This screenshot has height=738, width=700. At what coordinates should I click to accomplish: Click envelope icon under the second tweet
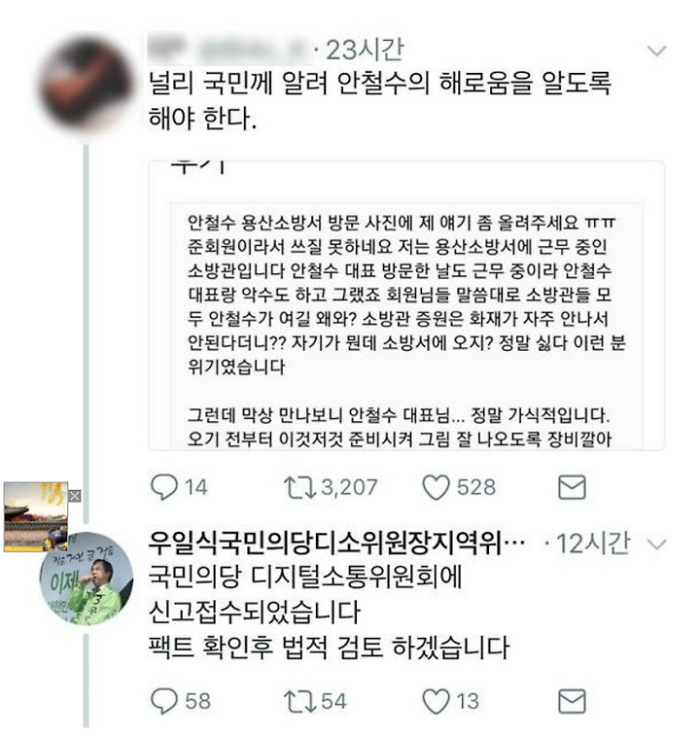click(572, 701)
